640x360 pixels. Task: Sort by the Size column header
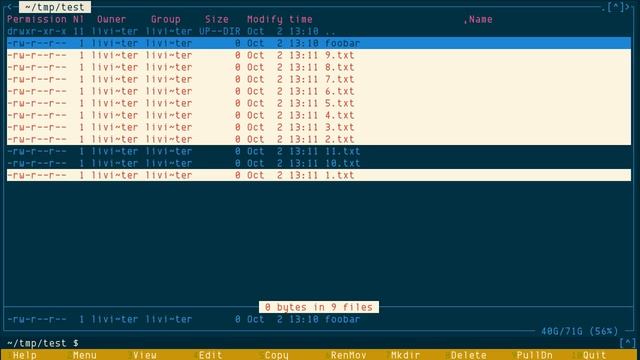[217, 19]
